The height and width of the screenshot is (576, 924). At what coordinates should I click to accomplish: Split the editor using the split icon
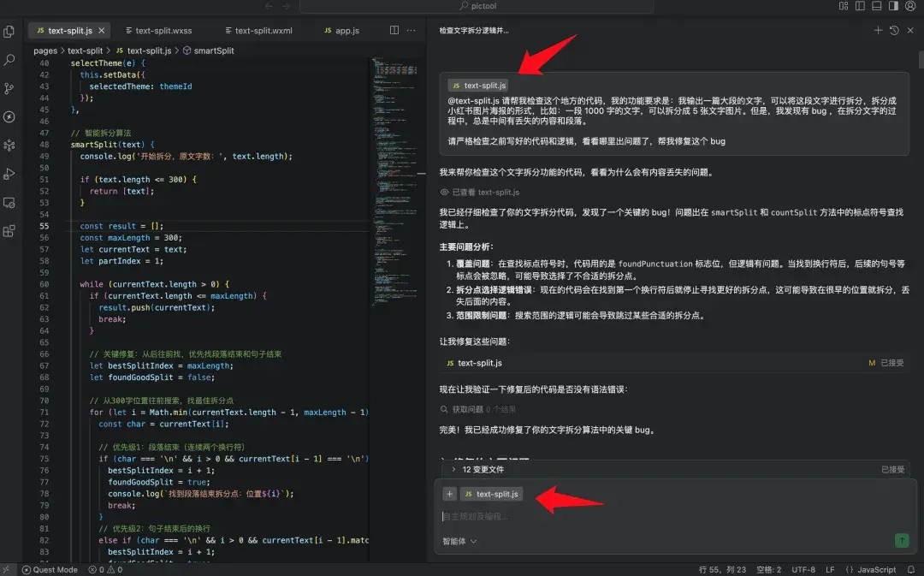393,29
